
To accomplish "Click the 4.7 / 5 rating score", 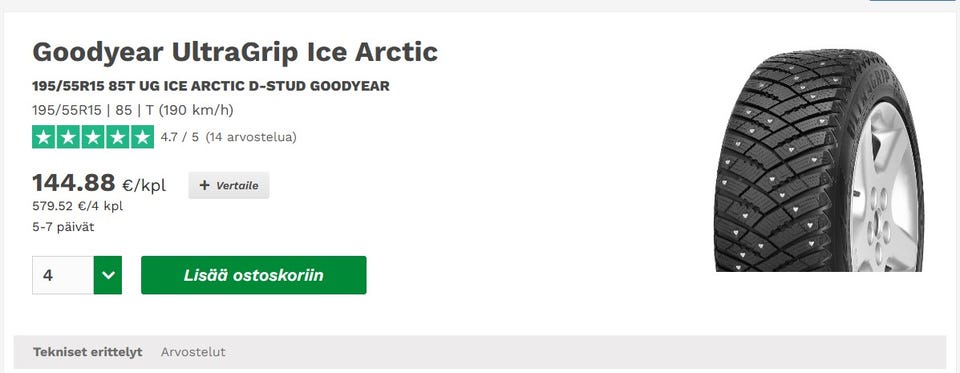I will coord(179,137).
